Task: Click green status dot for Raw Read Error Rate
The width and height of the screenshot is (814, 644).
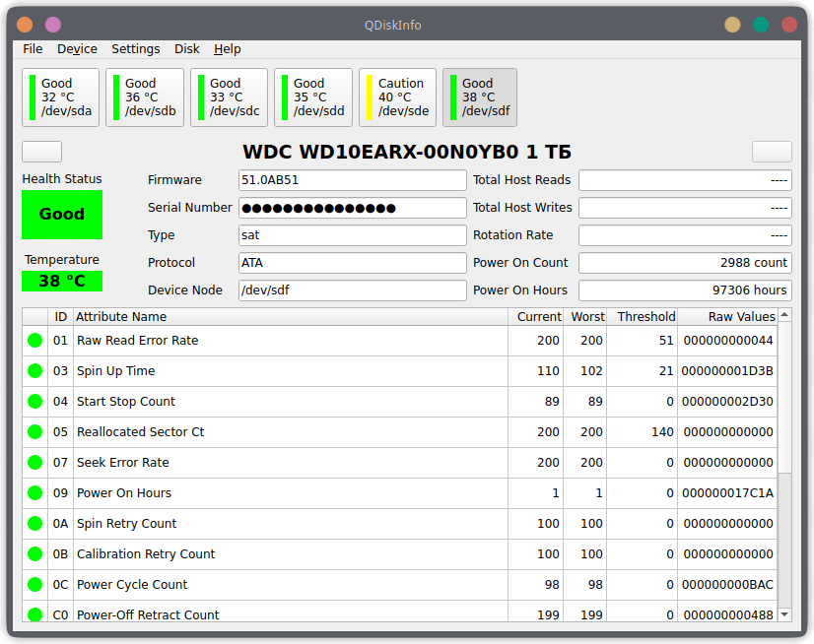Action: point(34,341)
